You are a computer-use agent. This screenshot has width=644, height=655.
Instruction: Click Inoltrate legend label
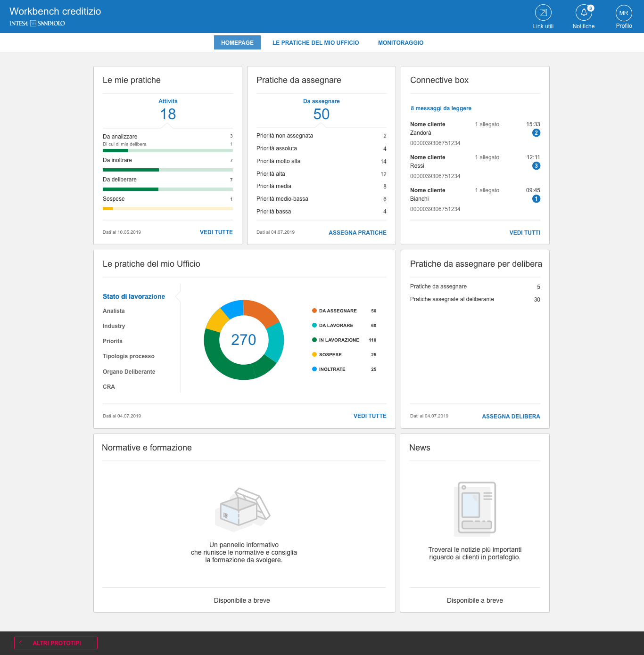(332, 369)
